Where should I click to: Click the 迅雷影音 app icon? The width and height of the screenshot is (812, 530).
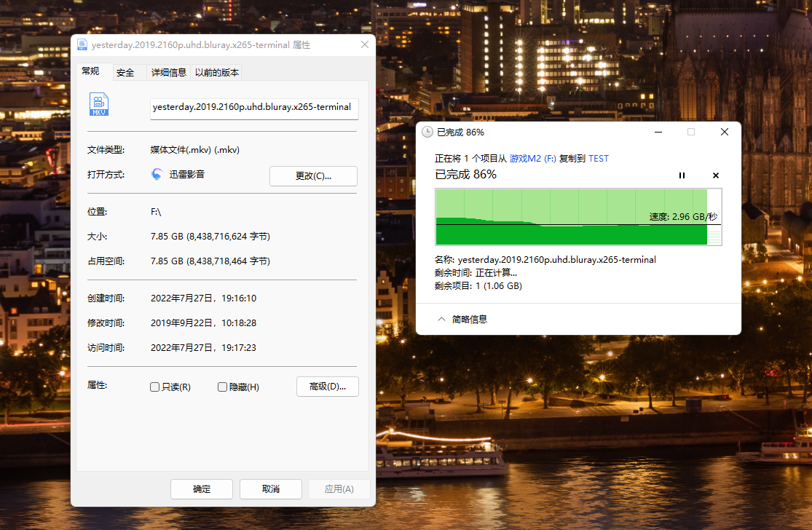[x=157, y=175]
